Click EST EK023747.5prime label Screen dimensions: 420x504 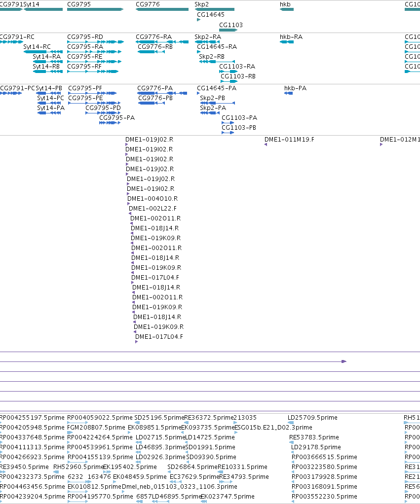[228, 497]
